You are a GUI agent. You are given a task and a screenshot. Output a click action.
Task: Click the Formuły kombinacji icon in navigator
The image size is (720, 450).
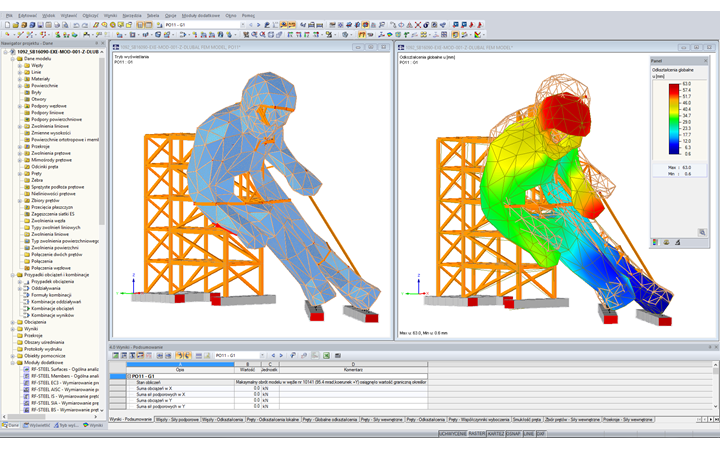pyautogui.click(x=27, y=295)
